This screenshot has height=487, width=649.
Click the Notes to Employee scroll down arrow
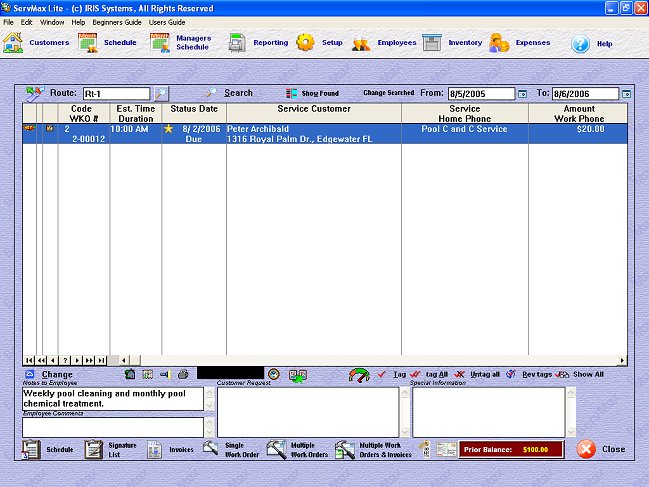click(x=209, y=405)
